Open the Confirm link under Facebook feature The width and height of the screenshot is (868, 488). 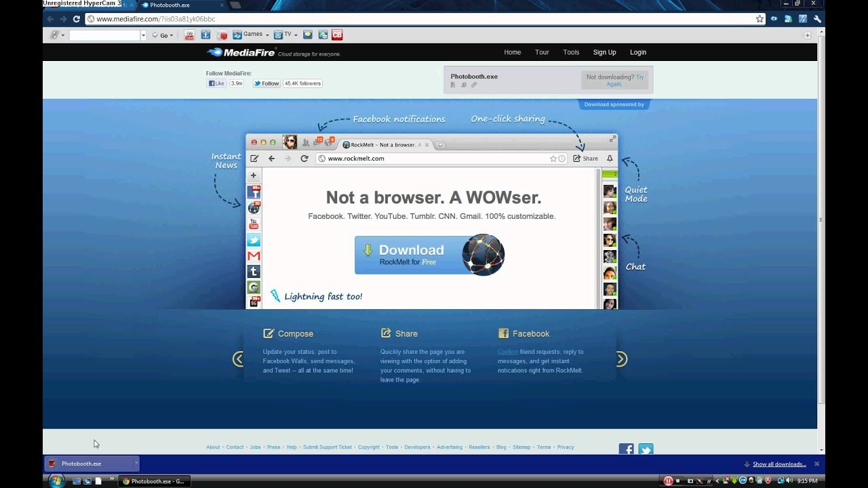coord(507,352)
